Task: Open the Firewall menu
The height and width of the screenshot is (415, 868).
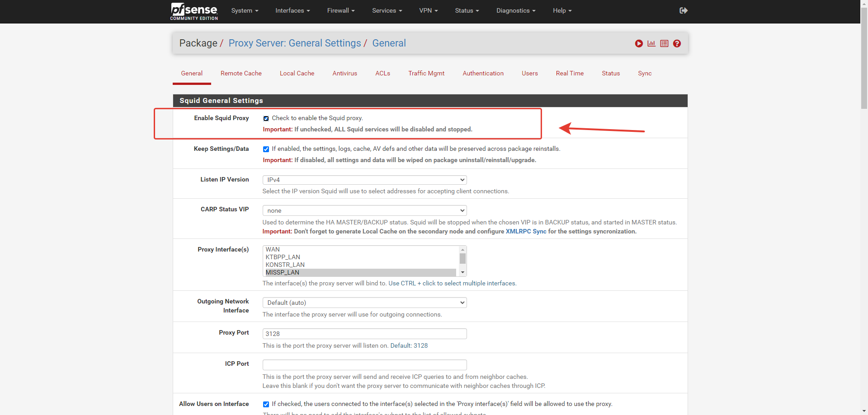Action: point(341,10)
